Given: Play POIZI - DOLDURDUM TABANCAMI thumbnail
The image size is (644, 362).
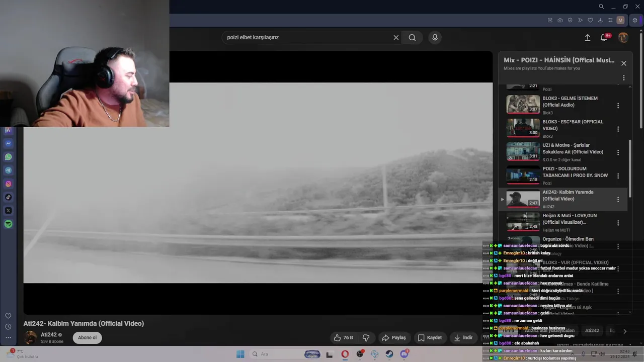Looking at the screenshot, I should click(x=523, y=175).
